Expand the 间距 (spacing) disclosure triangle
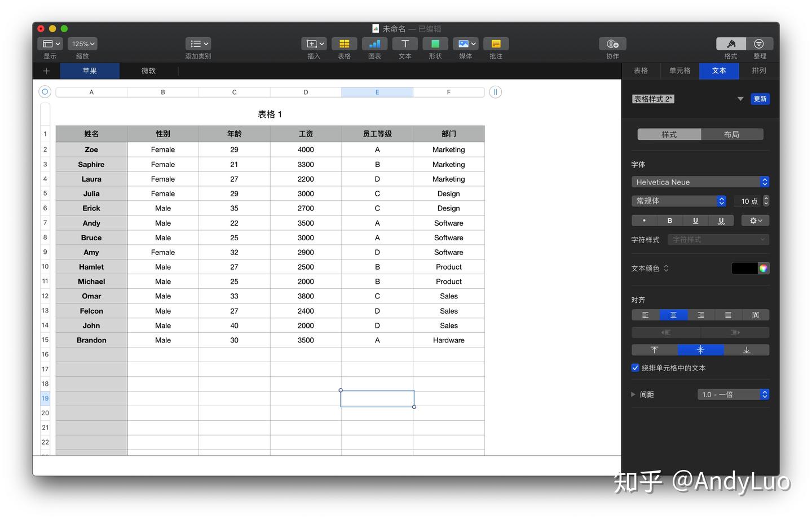The width and height of the screenshot is (812, 519). (633, 394)
